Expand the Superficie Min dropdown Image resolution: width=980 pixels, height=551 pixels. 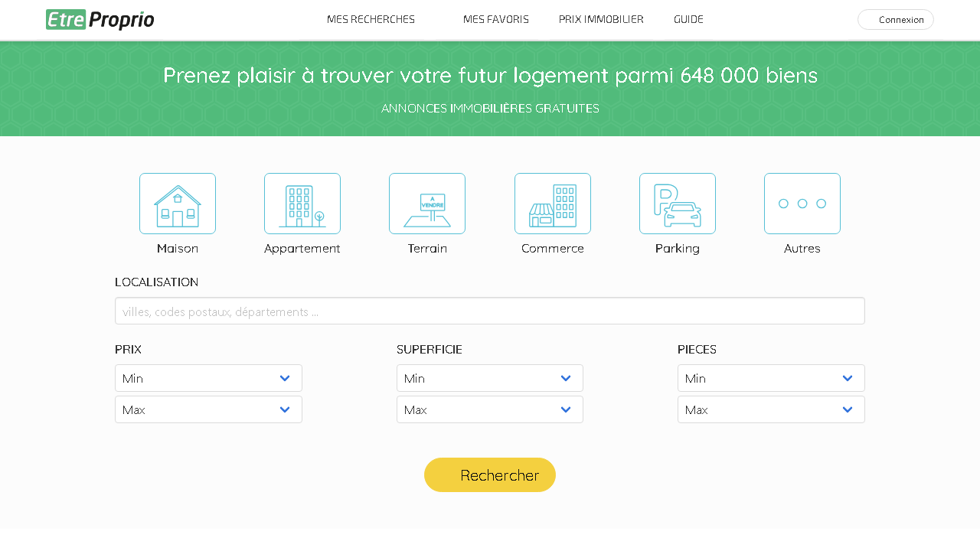(490, 378)
